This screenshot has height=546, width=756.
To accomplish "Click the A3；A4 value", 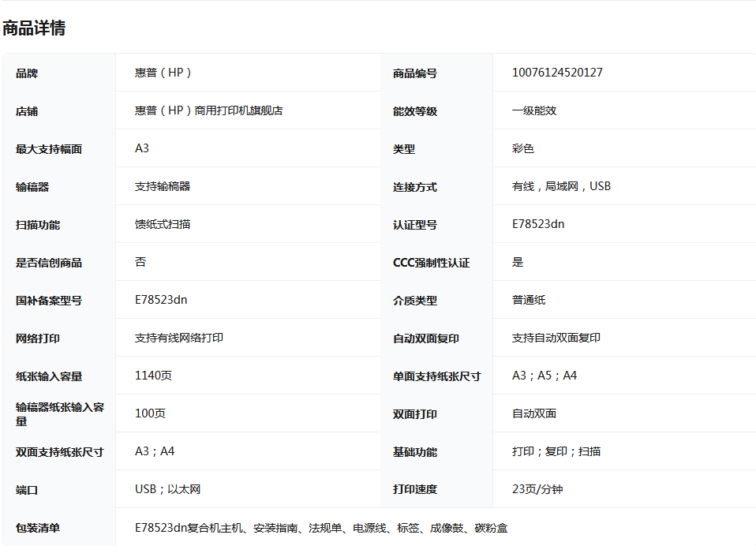I will 155,451.
